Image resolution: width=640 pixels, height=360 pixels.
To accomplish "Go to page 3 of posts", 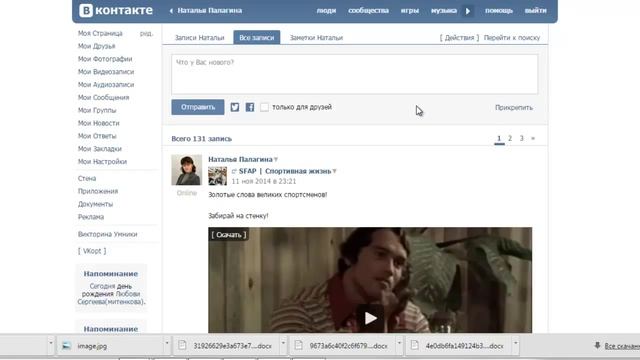I will 521,138.
